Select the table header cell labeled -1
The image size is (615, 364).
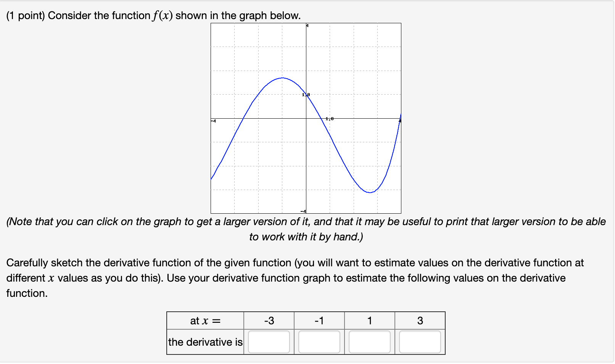point(319,321)
